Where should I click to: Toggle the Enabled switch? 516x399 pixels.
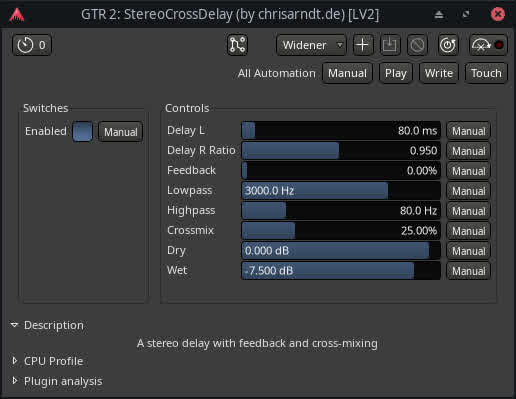click(x=83, y=132)
